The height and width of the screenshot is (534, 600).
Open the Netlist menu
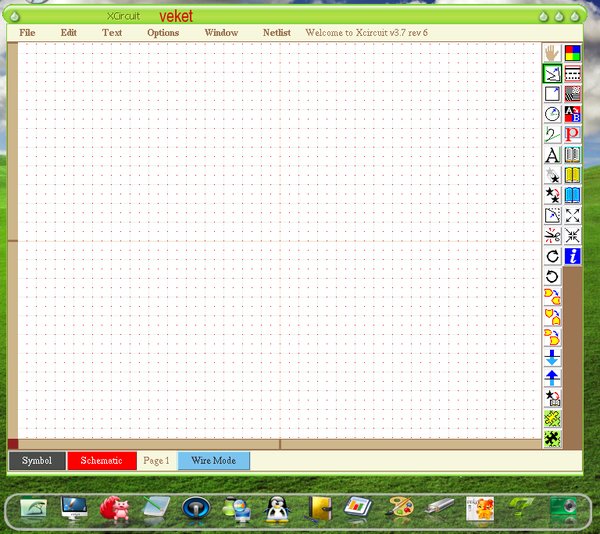click(277, 33)
